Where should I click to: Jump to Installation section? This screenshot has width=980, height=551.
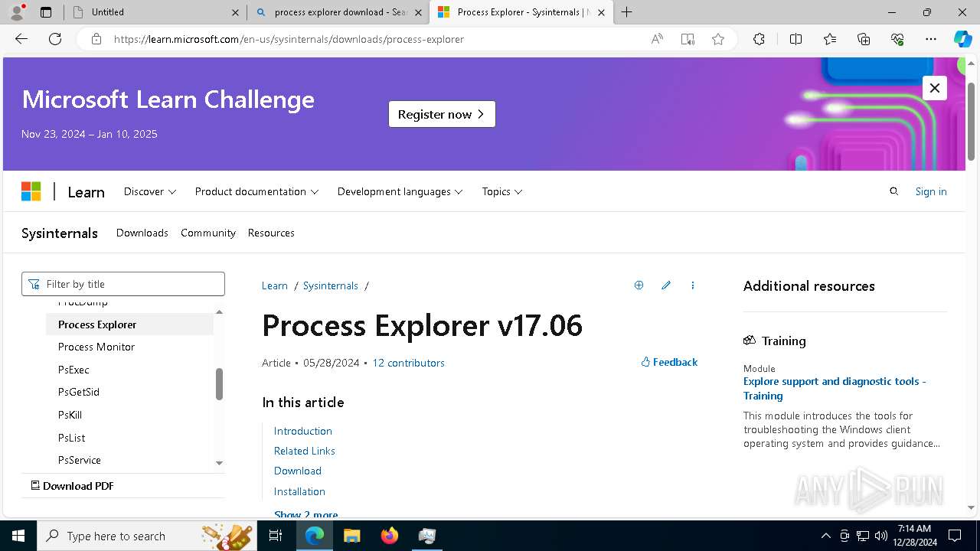pos(299,491)
